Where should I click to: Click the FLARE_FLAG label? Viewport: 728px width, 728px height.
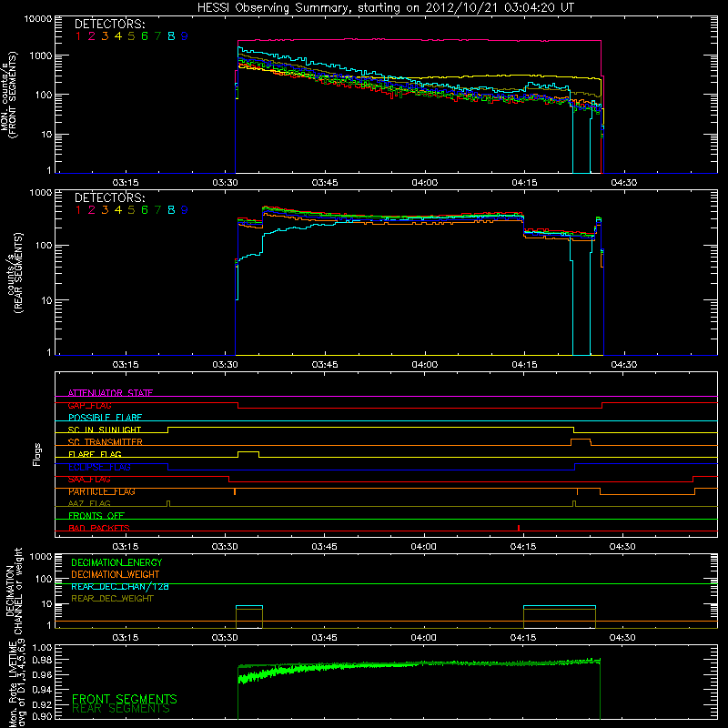(x=95, y=454)
